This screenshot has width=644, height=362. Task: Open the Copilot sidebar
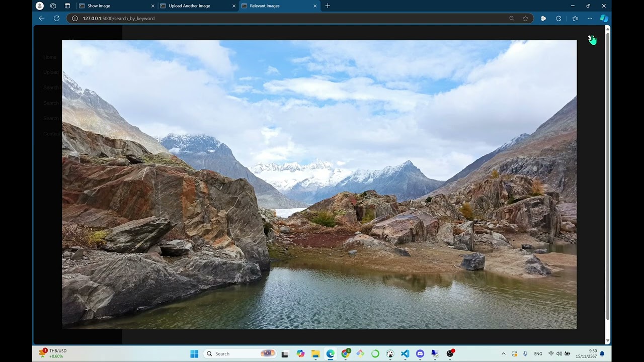pyautogui.click(x=604, y=18)
